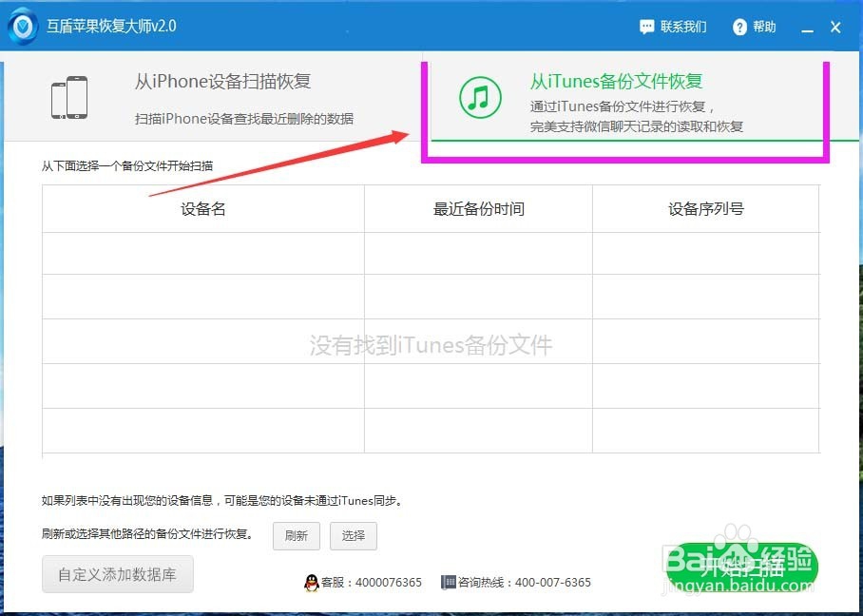Click the 选择 button
The image size is (863, 616).
(x=354, y=535)
